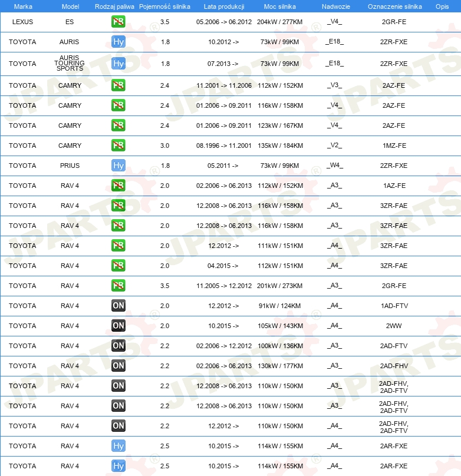This screenshot has width=461, height=476.
Task: Click the 1MZ-FE engine code cell
Action: coord(394,146)
